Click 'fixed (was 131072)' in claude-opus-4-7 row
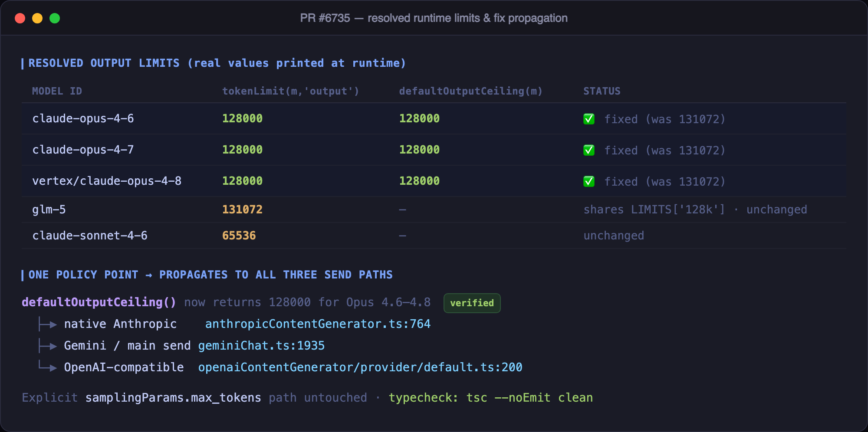This screenshot has width=868, height=432. [x=665, y=151]
